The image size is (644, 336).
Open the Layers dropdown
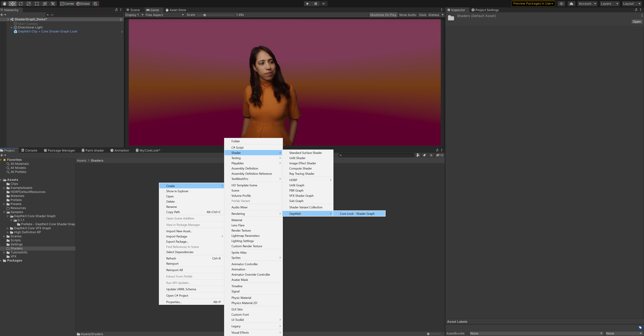(609, 4)
